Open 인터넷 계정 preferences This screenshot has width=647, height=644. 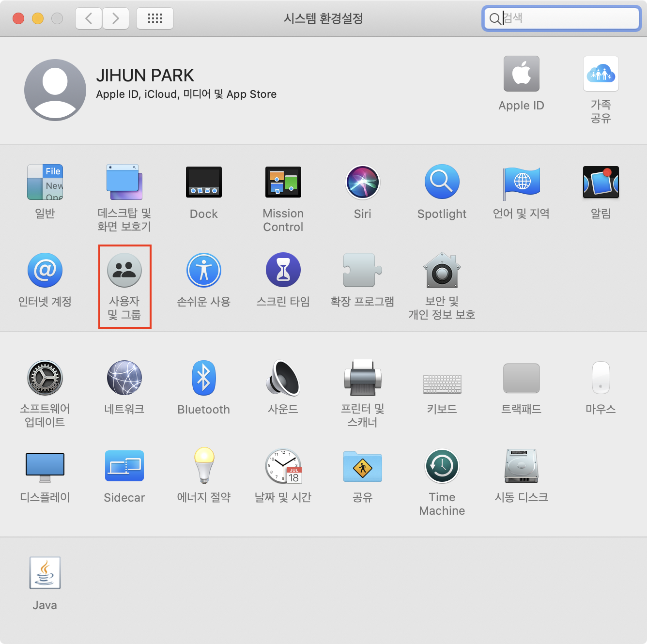45,270
